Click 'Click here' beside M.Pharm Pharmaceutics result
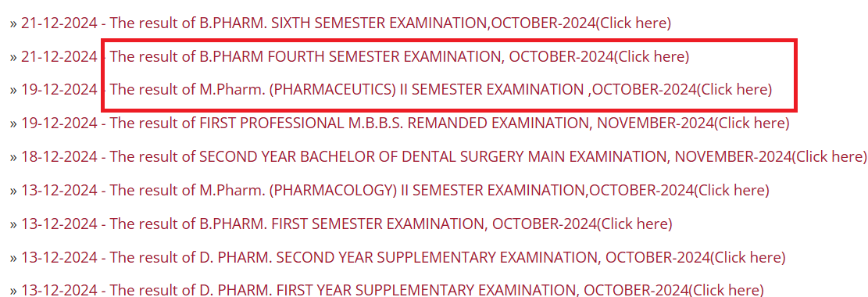This screenshot has width=868, height=297. coord(734,89)
